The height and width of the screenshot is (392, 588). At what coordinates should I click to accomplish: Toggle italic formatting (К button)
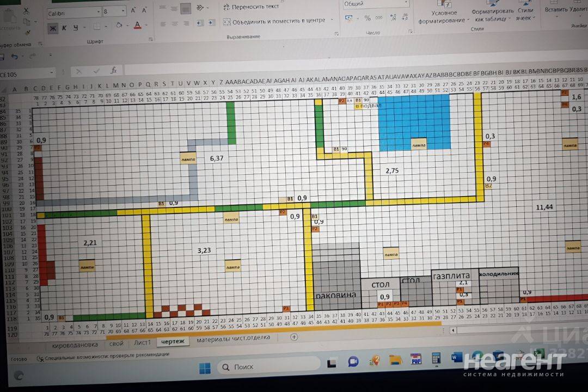64,28
